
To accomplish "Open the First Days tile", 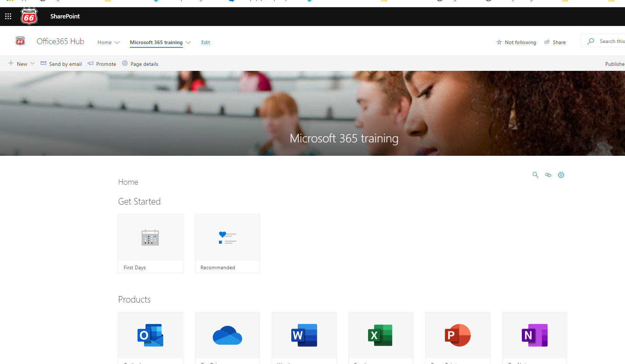I will click(x=150, y=243).
